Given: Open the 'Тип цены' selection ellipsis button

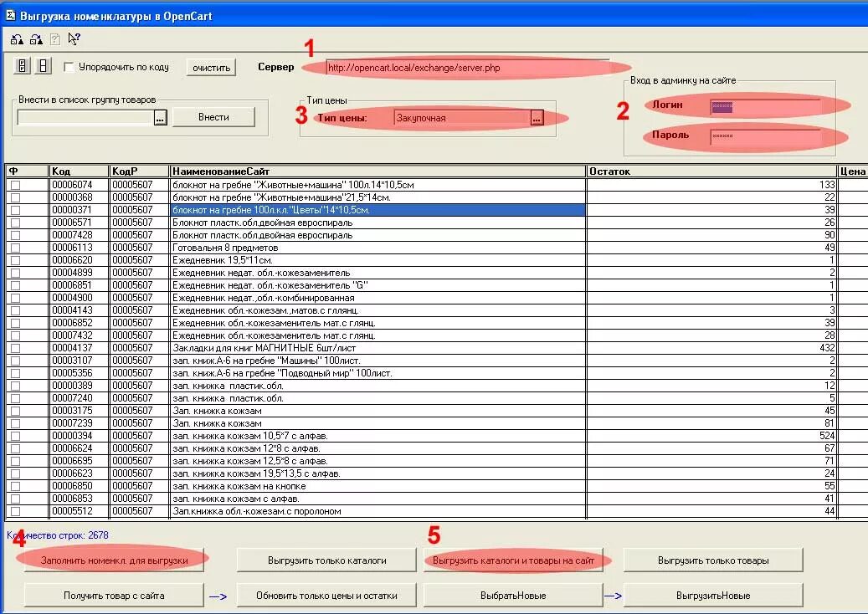Looking at the screenshot, I should (537, 118).
